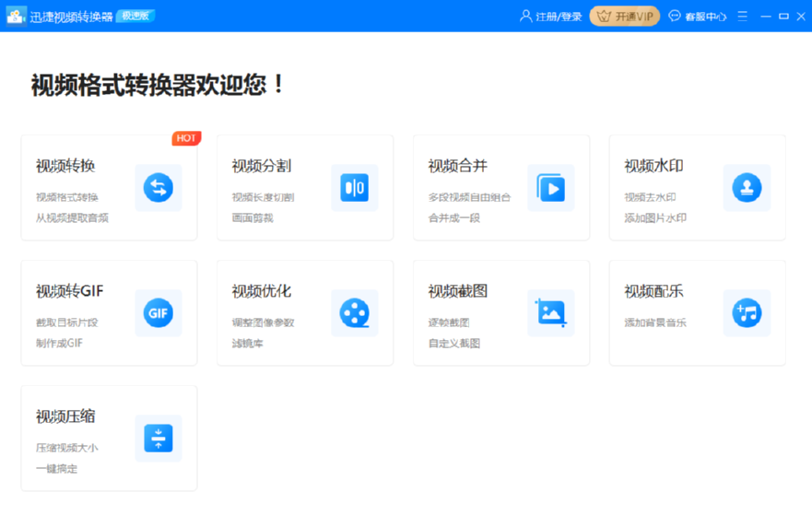
Task: Click the 视频转换 swap-arrows icon
Action: click(159, 187)
